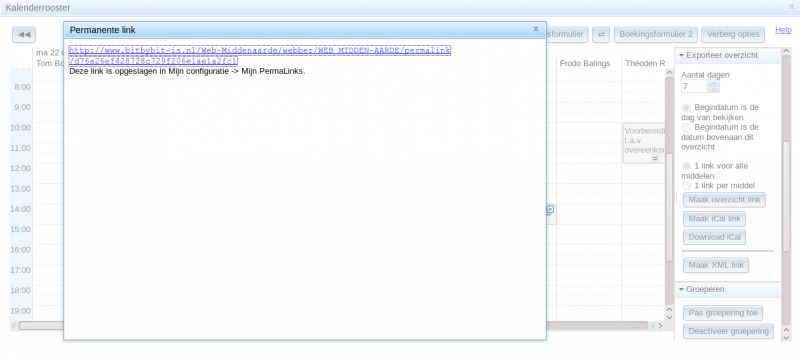This screenshot has height=360, width=800.
Task: Close the Permanente link dialog
Action: tap(536, 29)
